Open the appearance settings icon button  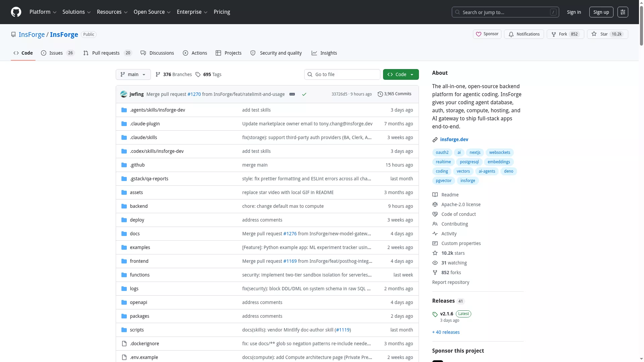point(623,12)
